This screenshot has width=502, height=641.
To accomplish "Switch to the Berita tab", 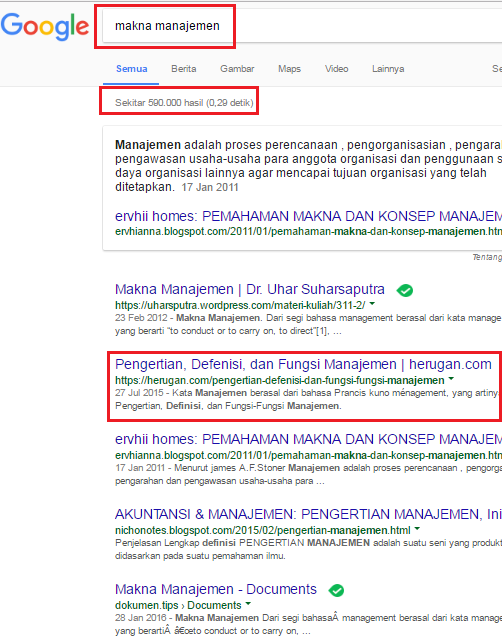I will [x=184, y=69].
